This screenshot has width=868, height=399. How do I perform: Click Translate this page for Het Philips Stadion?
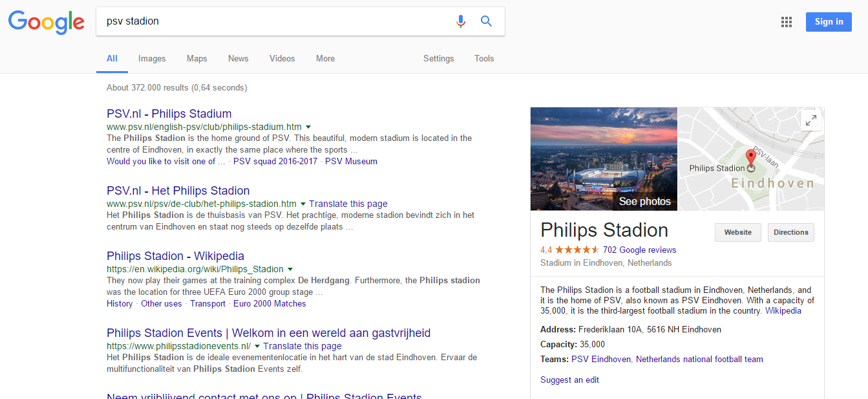(348, 204)
